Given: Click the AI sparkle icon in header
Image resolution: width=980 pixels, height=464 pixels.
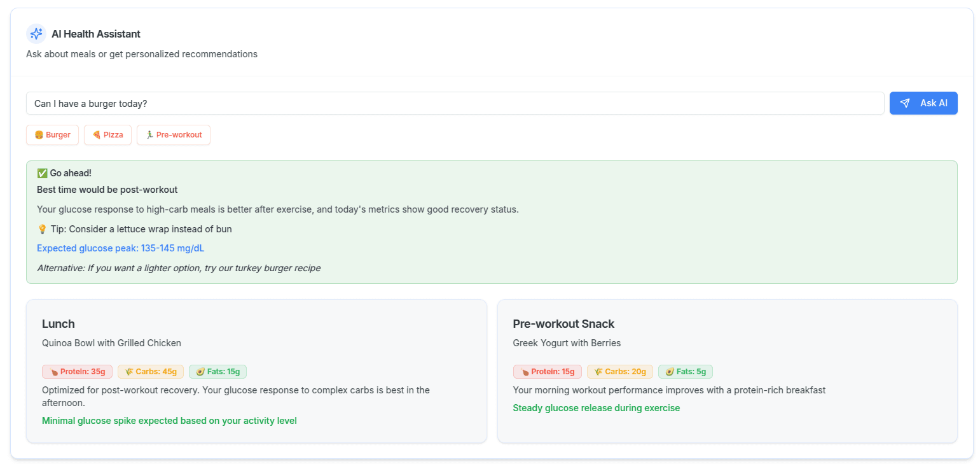Looking at the screenshot, I should click(x=36, y=34).
